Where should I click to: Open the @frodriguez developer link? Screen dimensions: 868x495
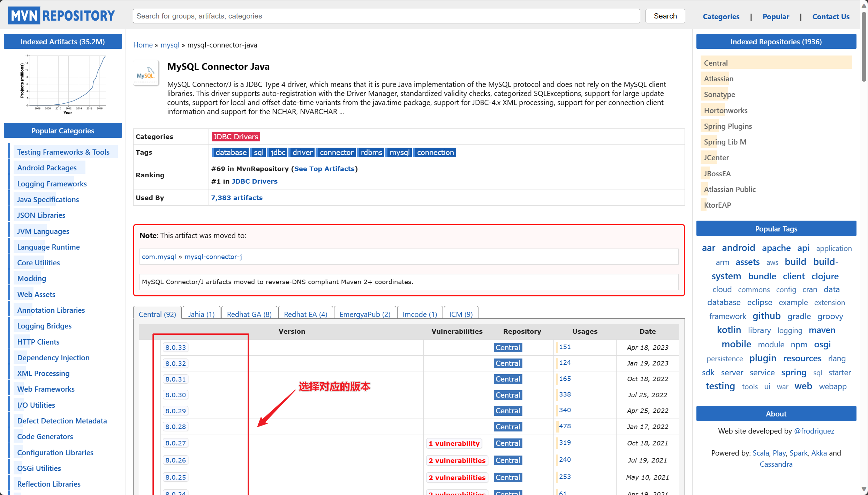click(x=814, y=431)
